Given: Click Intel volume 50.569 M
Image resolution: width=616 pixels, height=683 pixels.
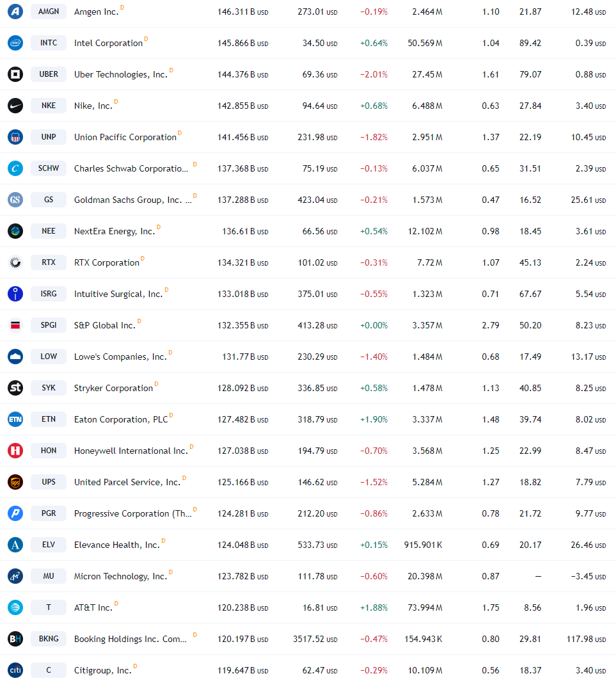Looking at the screenshot, I should click(425, 43).
